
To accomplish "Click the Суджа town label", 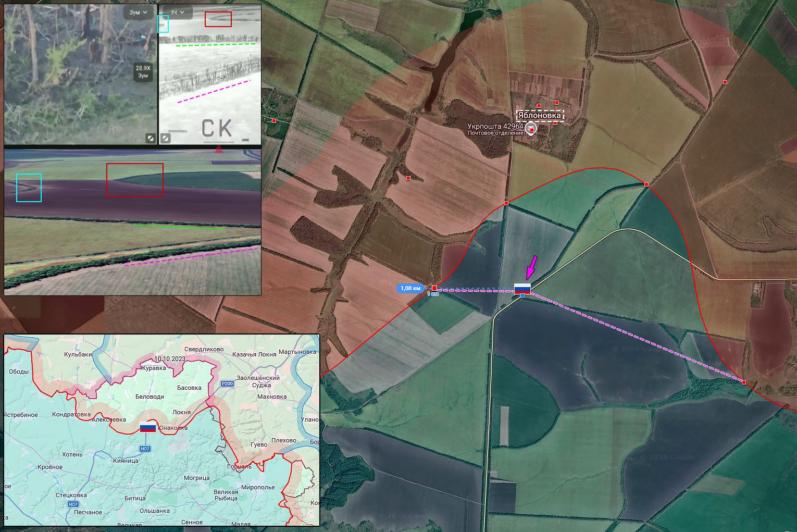I will point(261,385).
